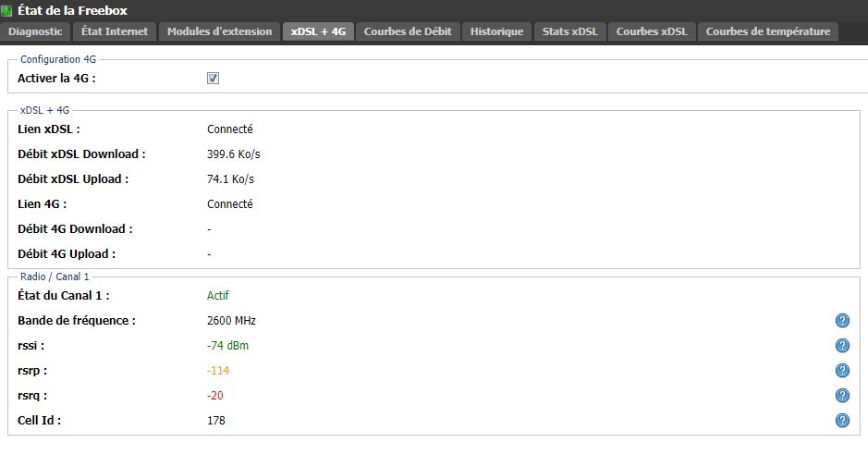868x467 pixels.
Task: Open the Modules d'extension tab
Action: 220,31
